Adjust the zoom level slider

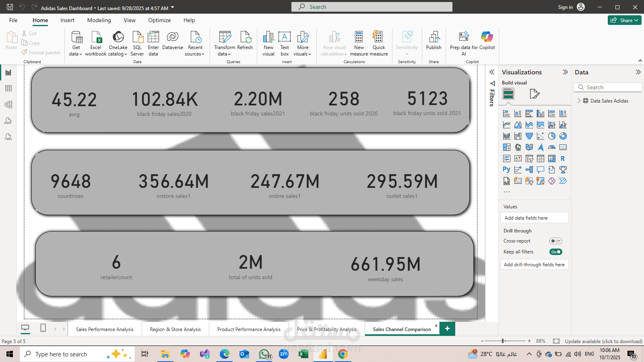click(x=503, y=341)
